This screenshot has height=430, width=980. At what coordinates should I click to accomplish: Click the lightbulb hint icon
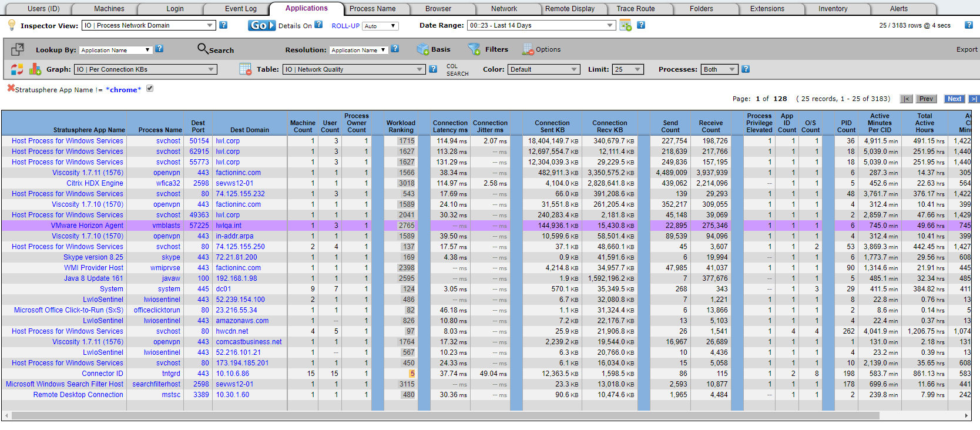[11, 25]
